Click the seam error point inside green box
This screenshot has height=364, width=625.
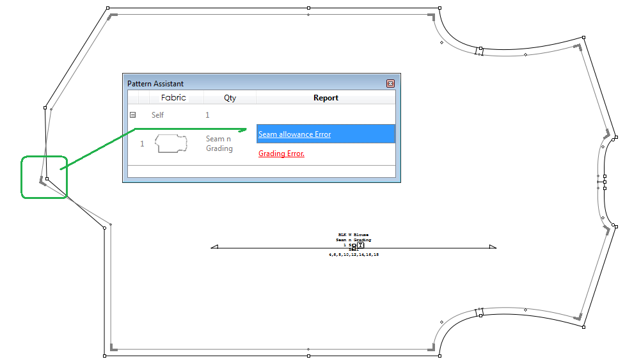[47, 178]
